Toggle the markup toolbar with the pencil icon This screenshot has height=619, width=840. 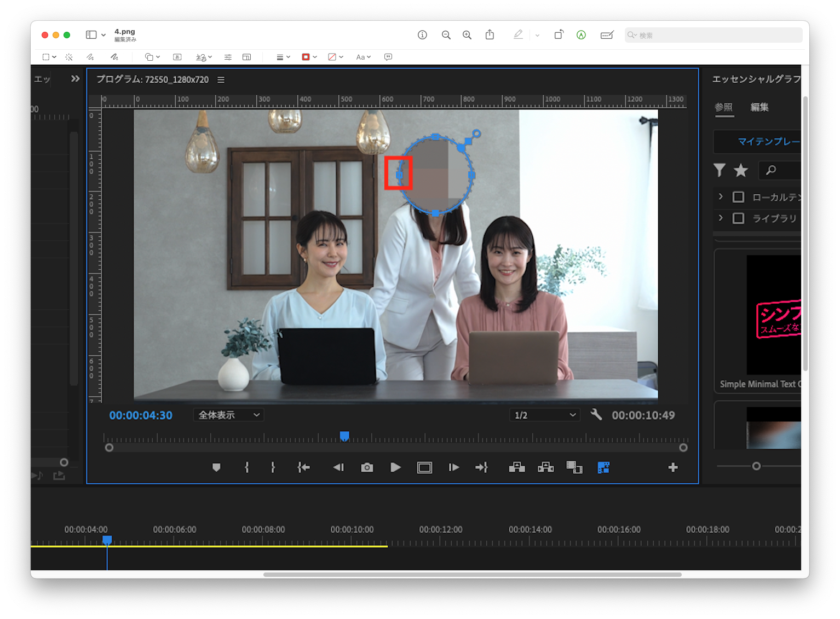517,34
